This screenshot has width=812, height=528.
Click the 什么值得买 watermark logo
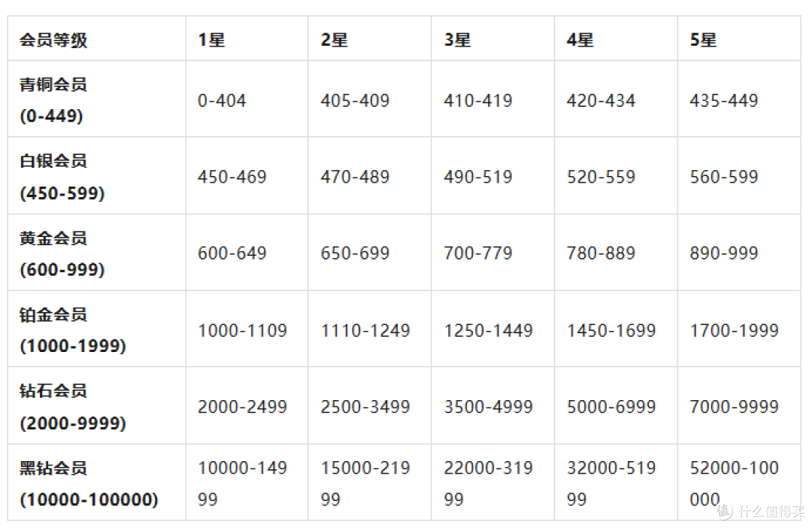click(x=762, y=511)
